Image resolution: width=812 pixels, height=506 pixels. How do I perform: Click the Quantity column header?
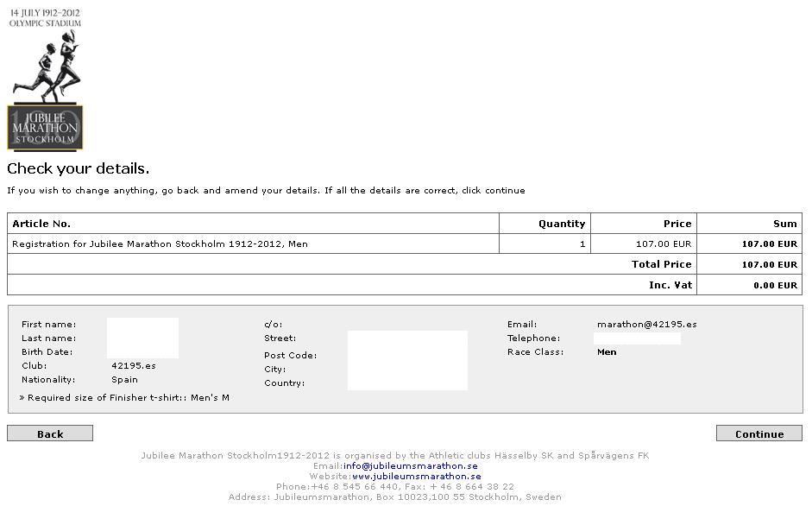point(561,224)
